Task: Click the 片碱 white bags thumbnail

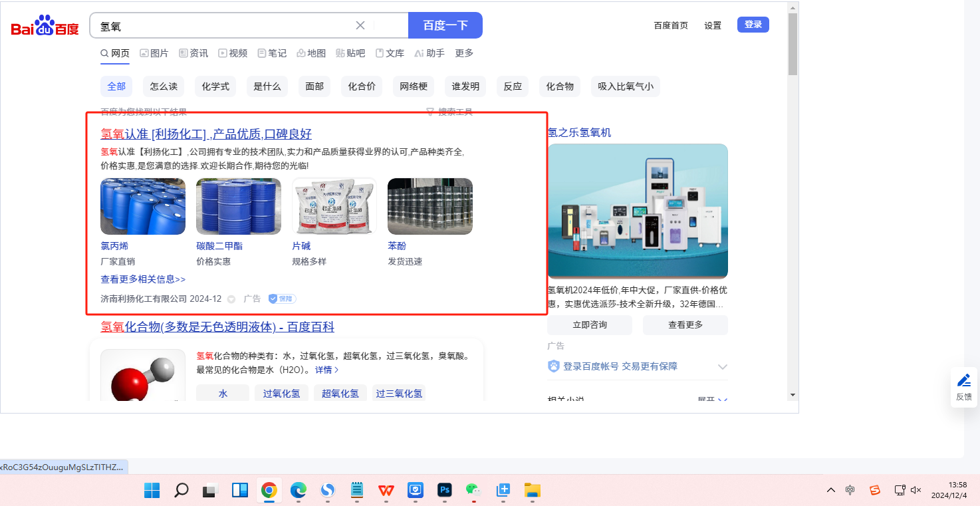Action: tap(334, 206)
